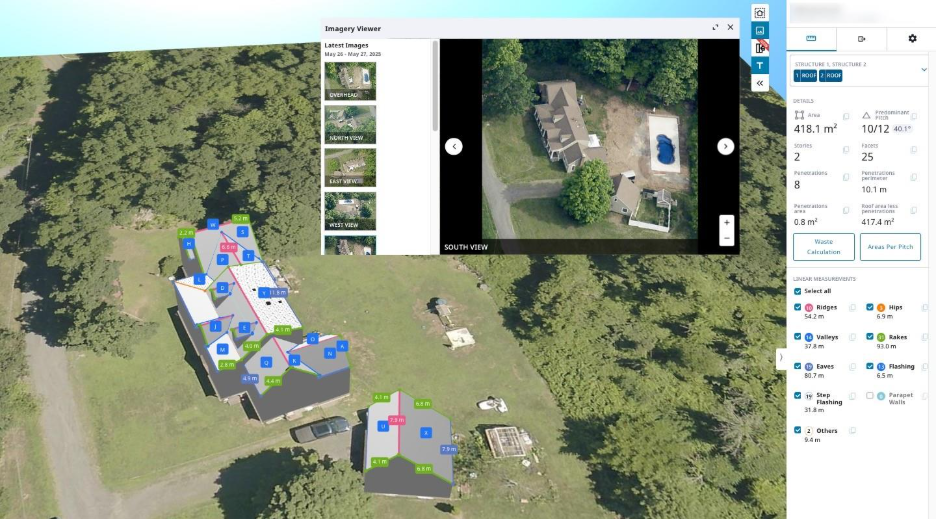Click the 11.8 m measurement label on roof
The height and width of the screenshot is (519, 936).
point(278,293)
